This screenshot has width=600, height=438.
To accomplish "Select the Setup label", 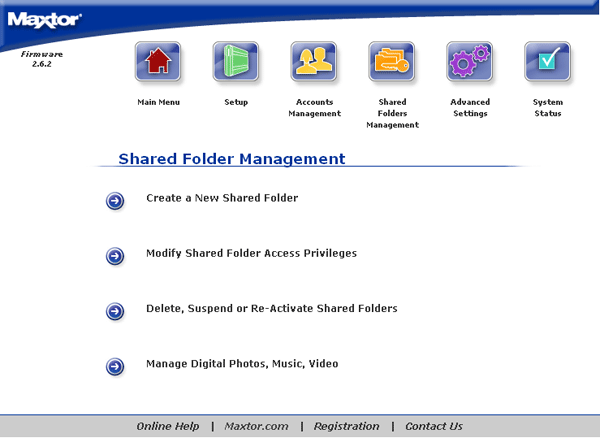I will point(236,102).
